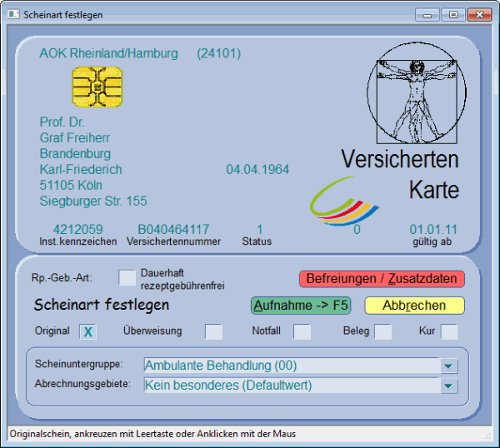
Task: Click the Abrechnungsgebiete: label
Action: tap(82, 384)
